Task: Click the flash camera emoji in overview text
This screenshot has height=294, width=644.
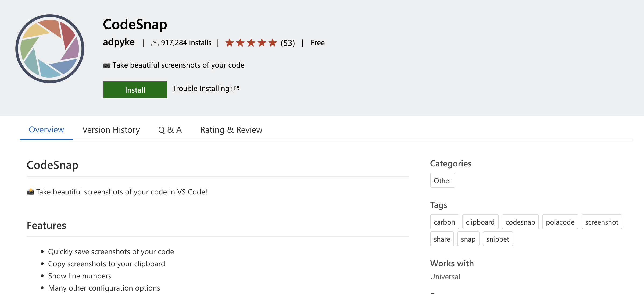Action: 30,192
